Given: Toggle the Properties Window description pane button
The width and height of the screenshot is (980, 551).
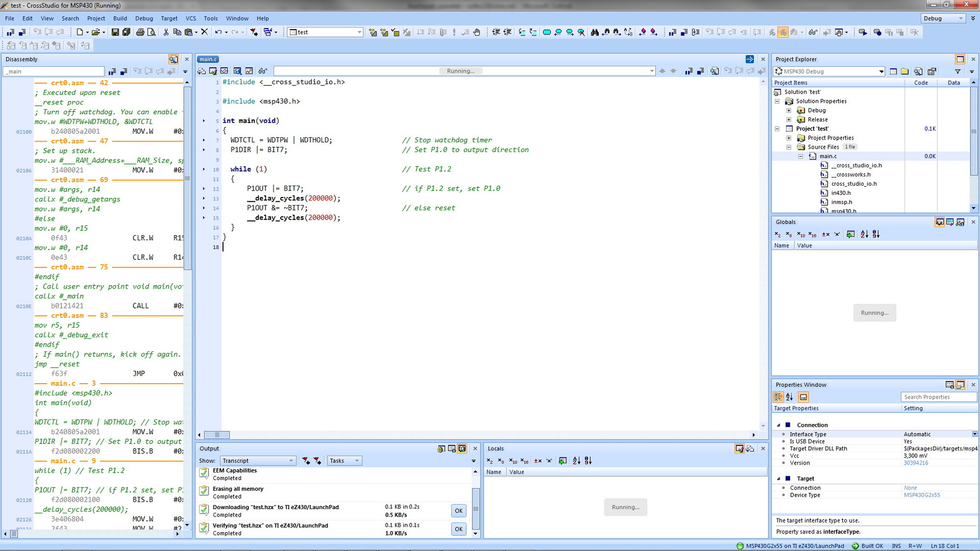Looking at the screenshot, I should pyautogui.click(x=803, y=397).
